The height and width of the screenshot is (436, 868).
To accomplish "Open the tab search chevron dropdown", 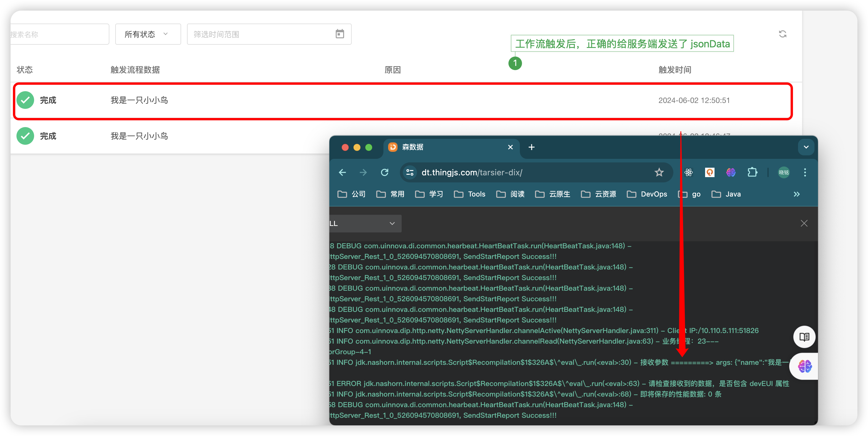I will [806, 147].
